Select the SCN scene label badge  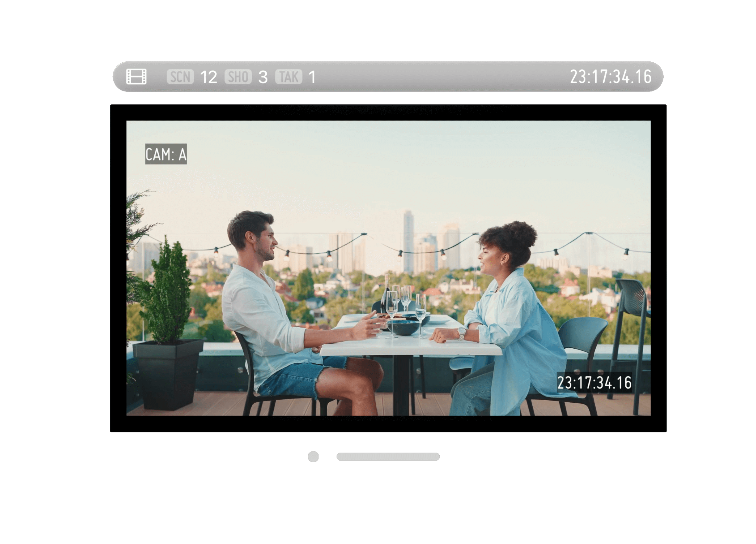[180, 77]
